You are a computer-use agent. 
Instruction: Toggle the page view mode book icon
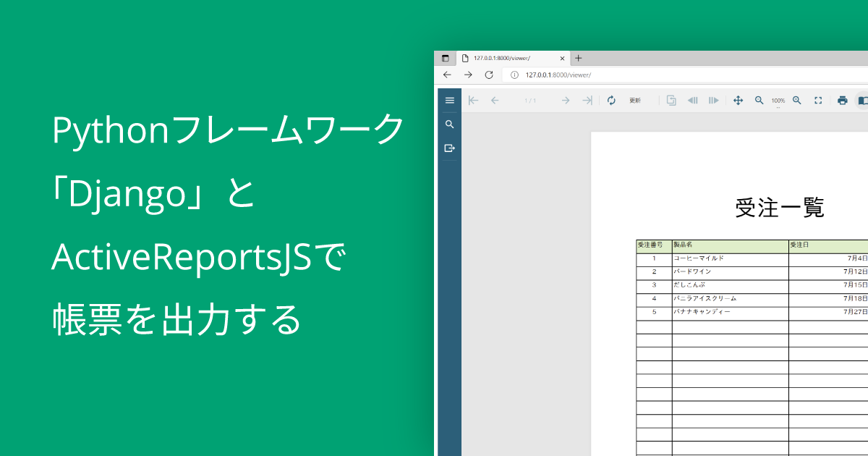[x=862, y=101]
